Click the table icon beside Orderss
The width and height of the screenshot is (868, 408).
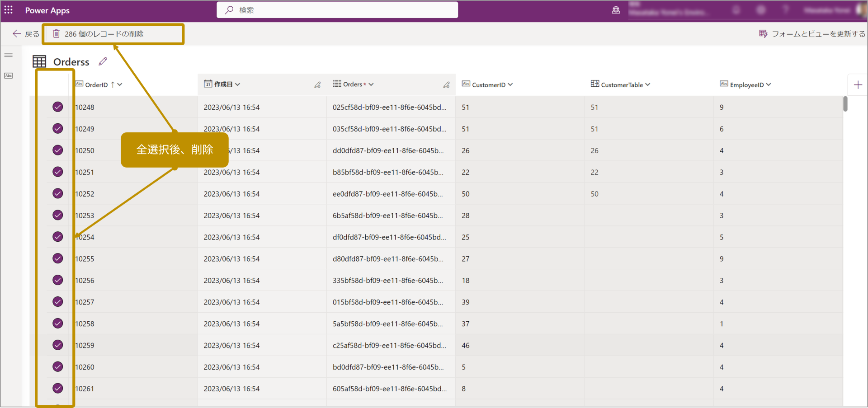point(39,61)
